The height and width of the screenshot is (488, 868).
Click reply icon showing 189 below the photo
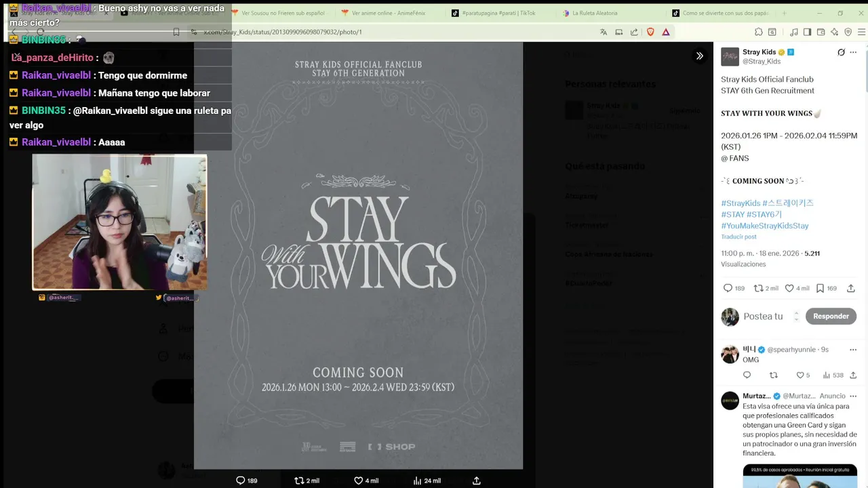click(240, 481)
